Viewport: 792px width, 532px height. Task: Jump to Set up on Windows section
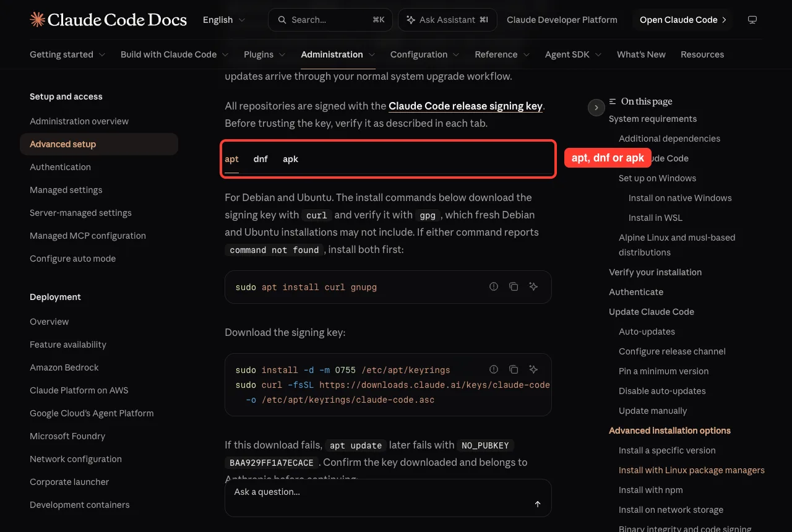tap(657, 178)
